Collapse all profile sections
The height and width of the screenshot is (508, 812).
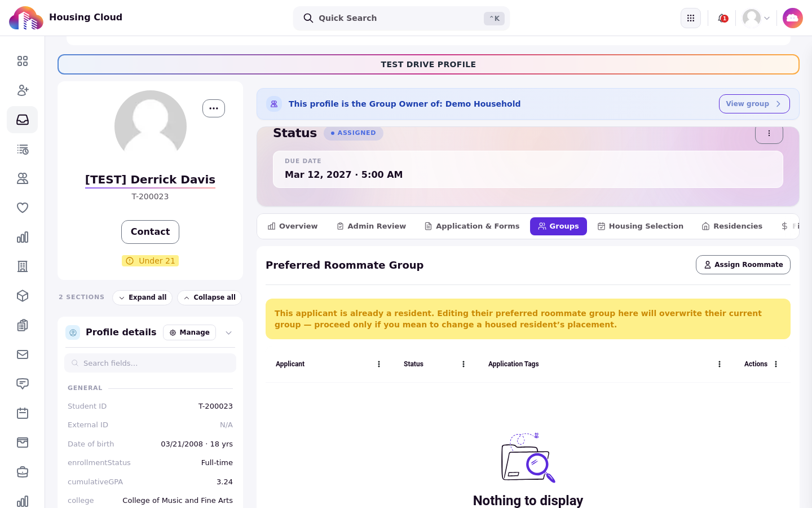click(210, 297)
